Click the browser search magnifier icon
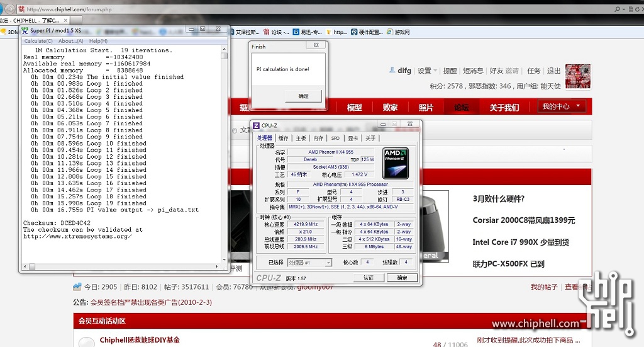The height and width of the screenshot is (347, 644). [617, 9]
